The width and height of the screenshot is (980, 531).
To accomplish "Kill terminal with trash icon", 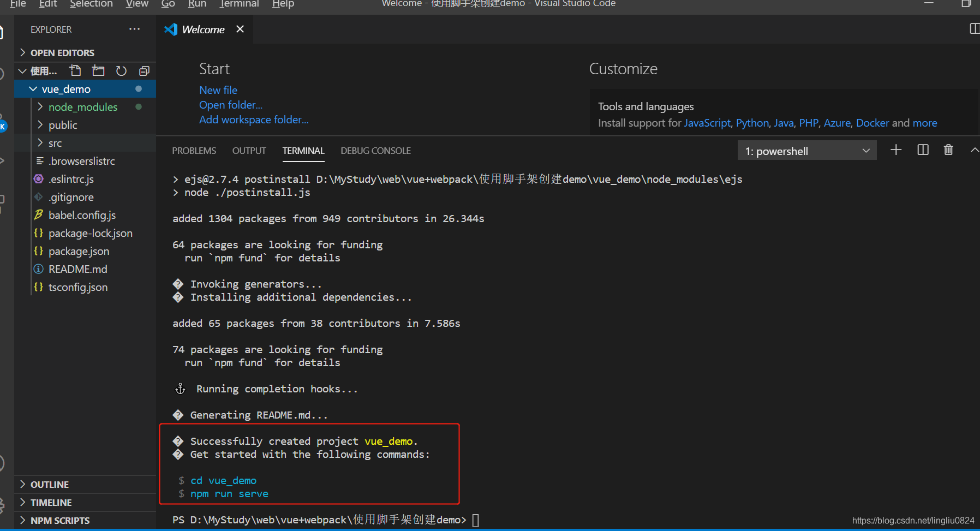I will (948, 150).
